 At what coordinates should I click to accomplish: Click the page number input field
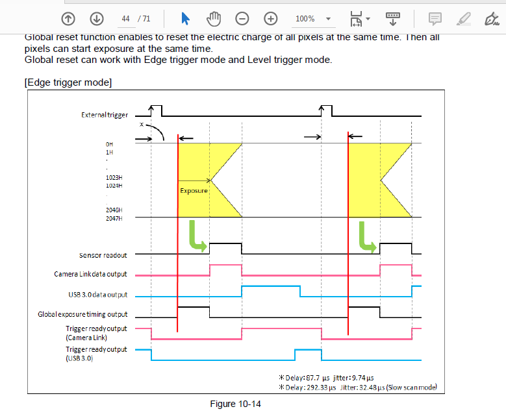point(126,19)
